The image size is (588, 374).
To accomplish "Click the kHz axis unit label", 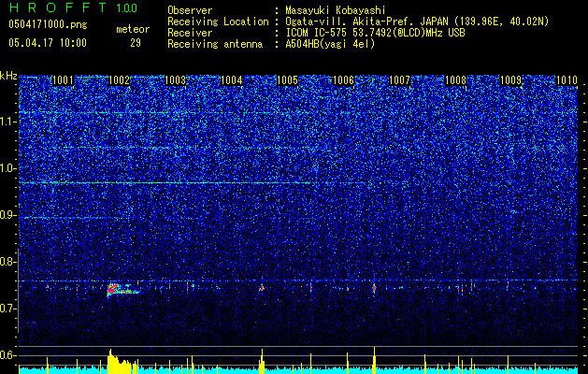I will 8,76.
